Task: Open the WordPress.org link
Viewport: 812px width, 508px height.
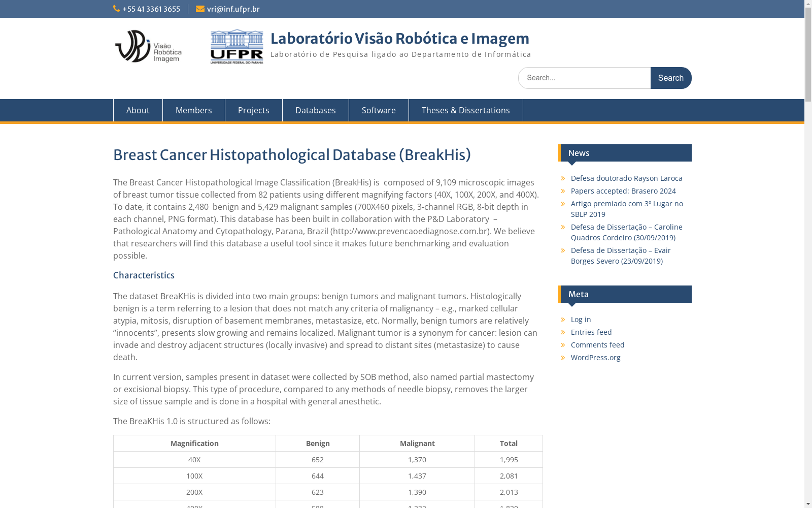Action: [596, 358]
